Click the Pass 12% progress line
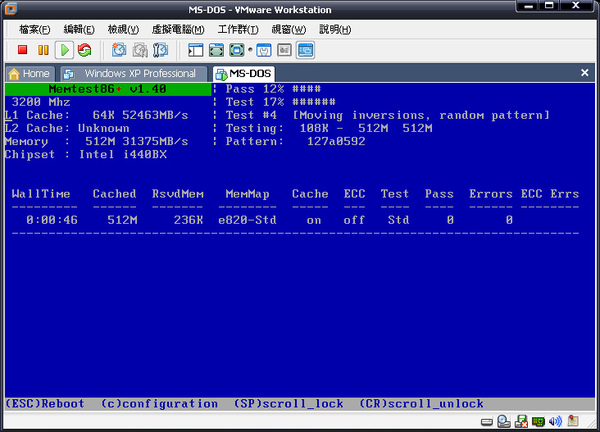600x432 pixels. coord(273,89)
